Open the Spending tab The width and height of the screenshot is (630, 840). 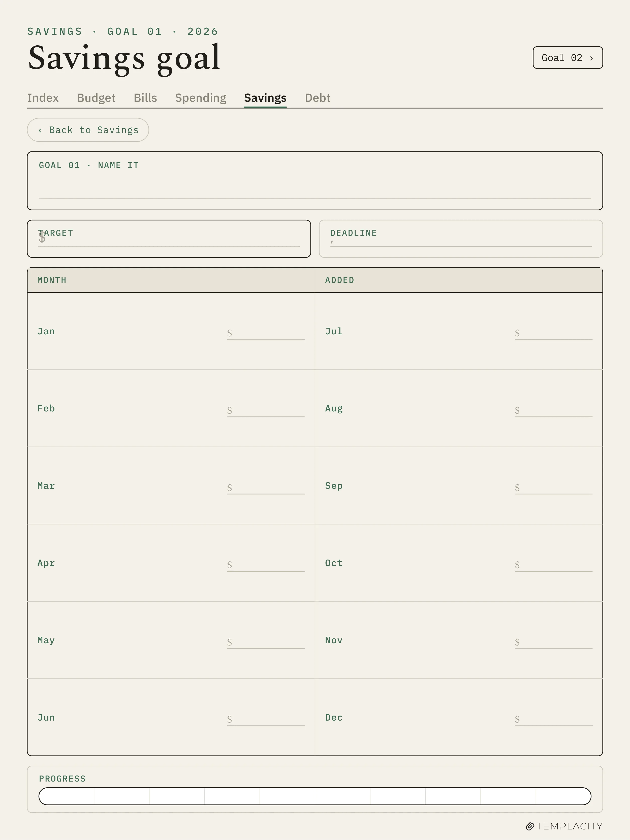(x=201, y=98)
